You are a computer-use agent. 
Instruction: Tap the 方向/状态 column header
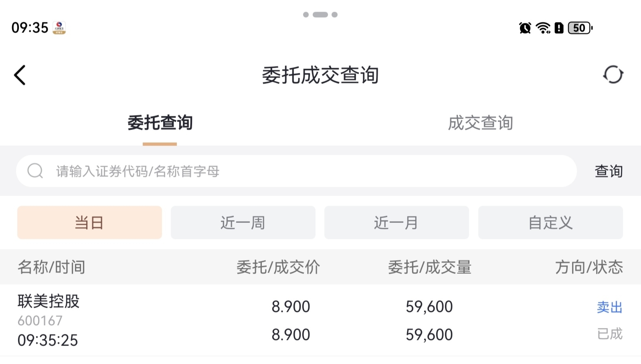coord(589,267)
